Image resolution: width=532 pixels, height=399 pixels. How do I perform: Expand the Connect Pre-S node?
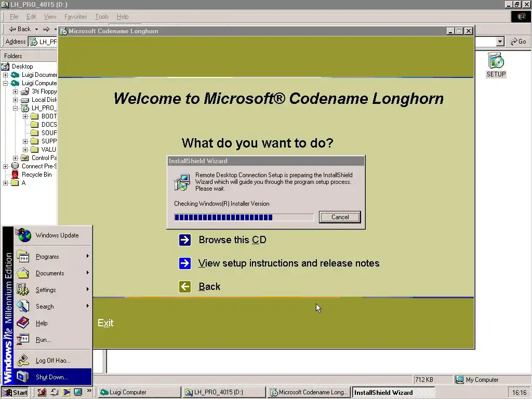[x=5, y=166]
